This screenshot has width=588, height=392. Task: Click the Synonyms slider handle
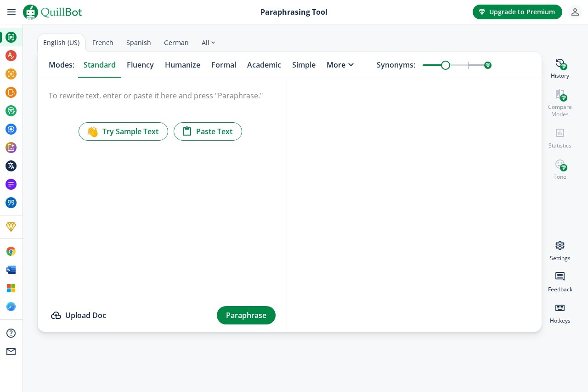445,65
